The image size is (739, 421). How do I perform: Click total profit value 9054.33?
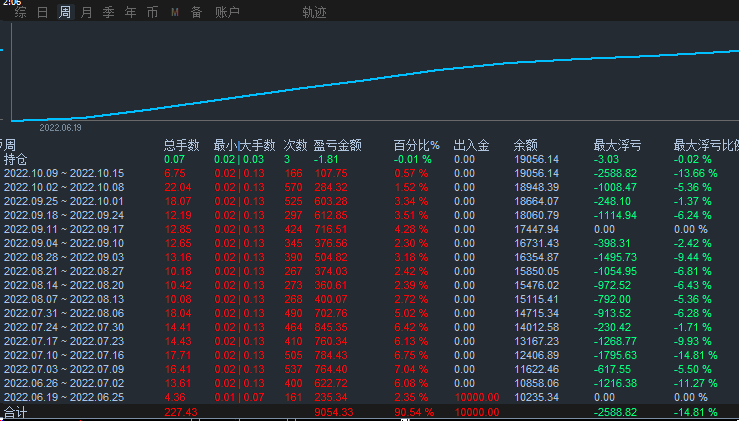pyautogui.click(x=334, y=413)
